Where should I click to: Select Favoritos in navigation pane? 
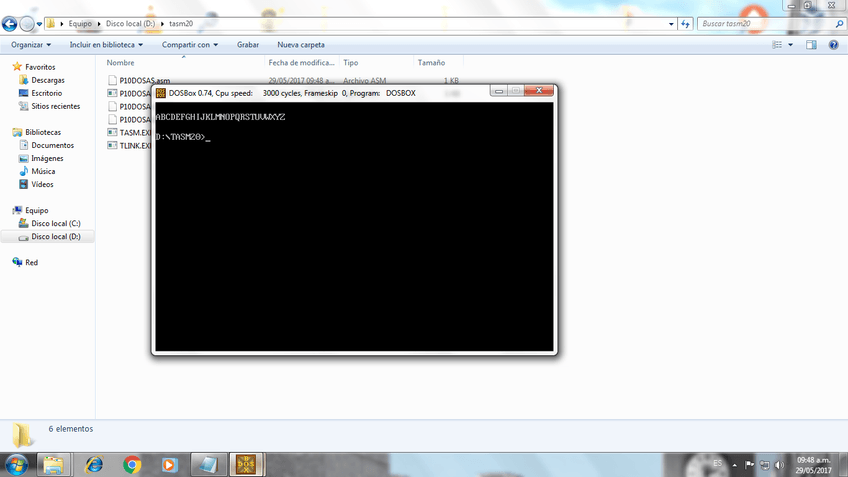40,67
